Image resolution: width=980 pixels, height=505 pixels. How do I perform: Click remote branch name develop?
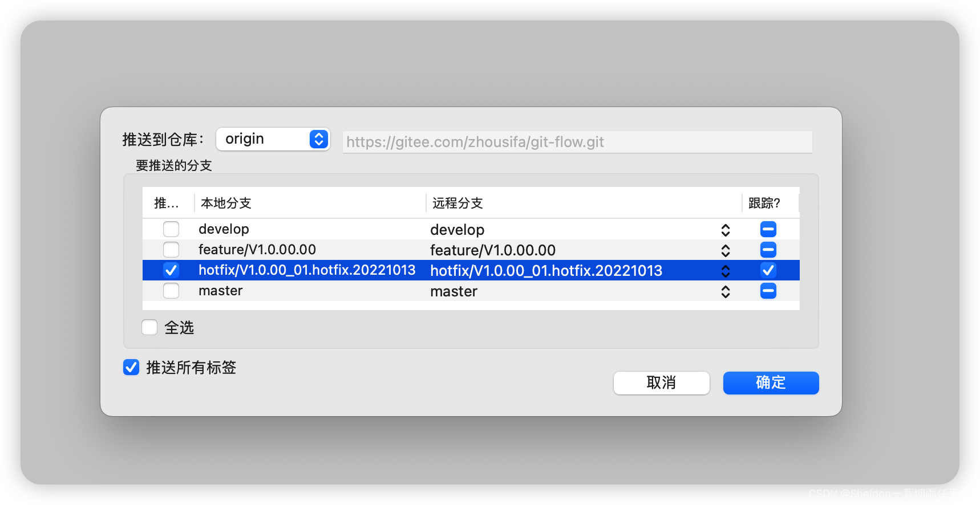[x=457, y=230]
